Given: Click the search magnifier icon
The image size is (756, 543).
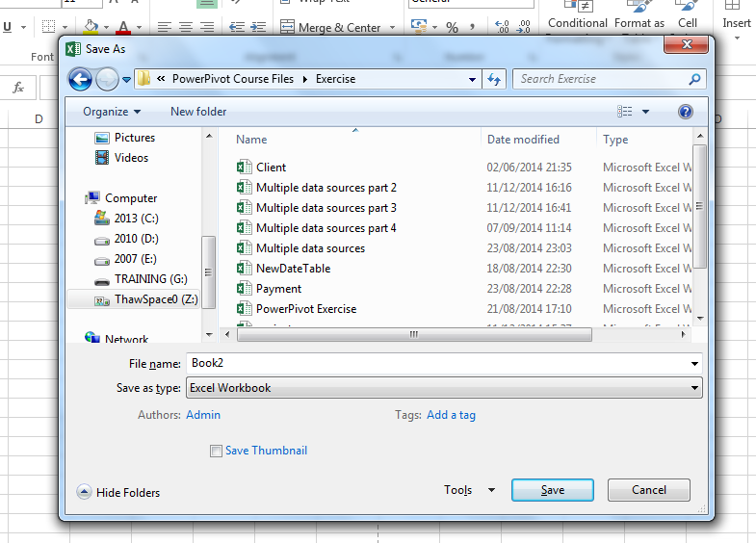Looking at the screenshot, I should point(694,79).
